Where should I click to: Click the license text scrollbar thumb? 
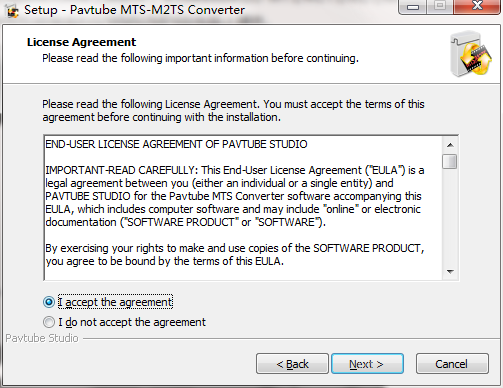[x=450, y=161]
